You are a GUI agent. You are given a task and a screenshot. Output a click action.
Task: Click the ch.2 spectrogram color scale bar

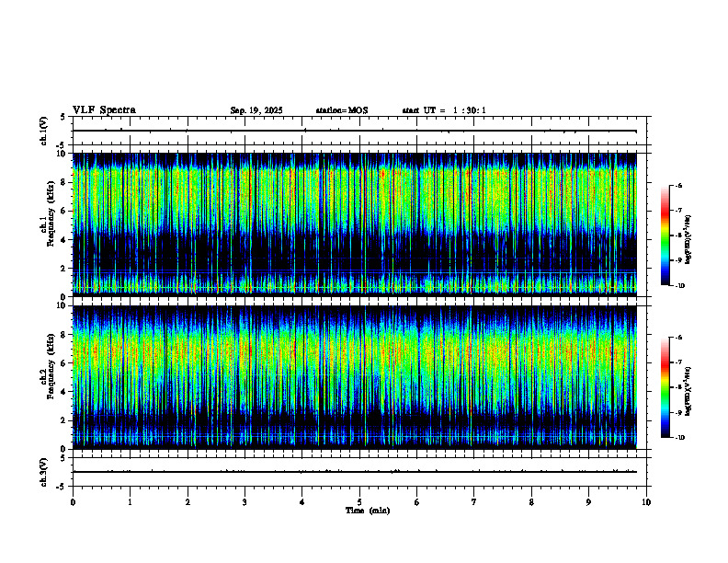[665, 387]
